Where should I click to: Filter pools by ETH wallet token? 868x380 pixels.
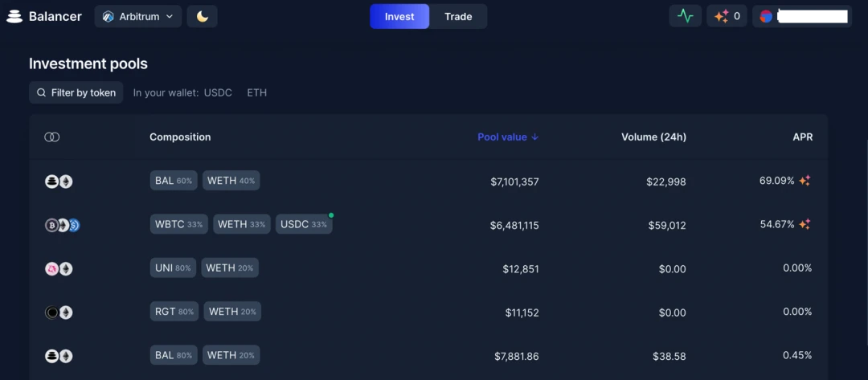tap(257, 93)
